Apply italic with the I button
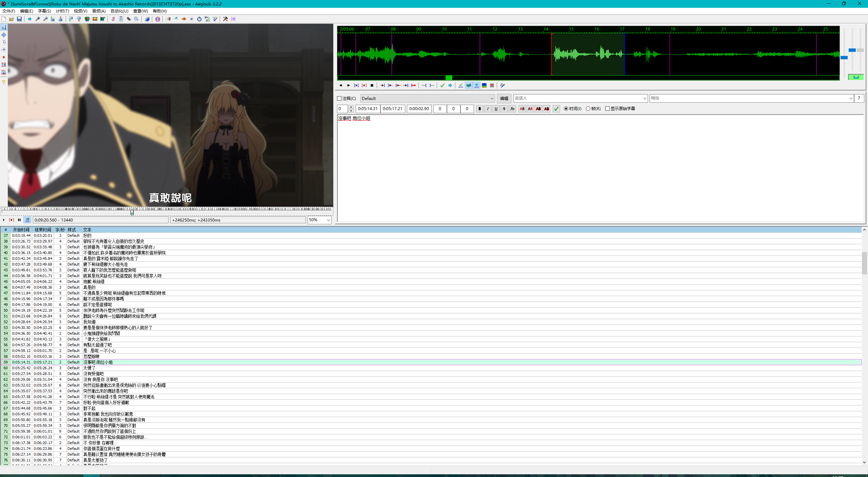Screen dimensions: 868x477 [488, 109]
